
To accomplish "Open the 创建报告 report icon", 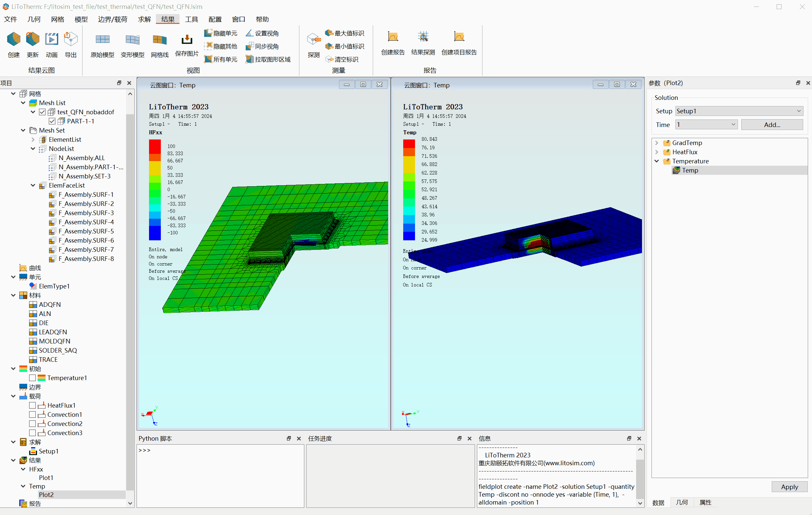I will [393, 36].
